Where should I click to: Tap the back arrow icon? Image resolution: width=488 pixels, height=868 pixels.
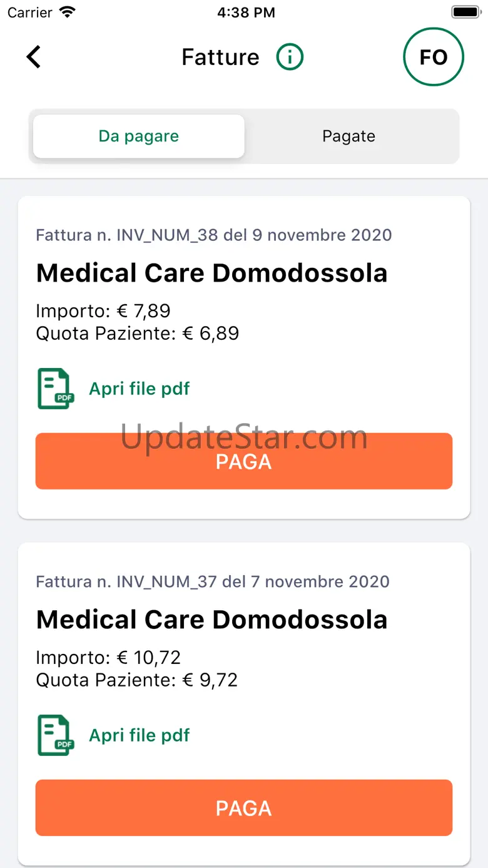tap(34, 57)
